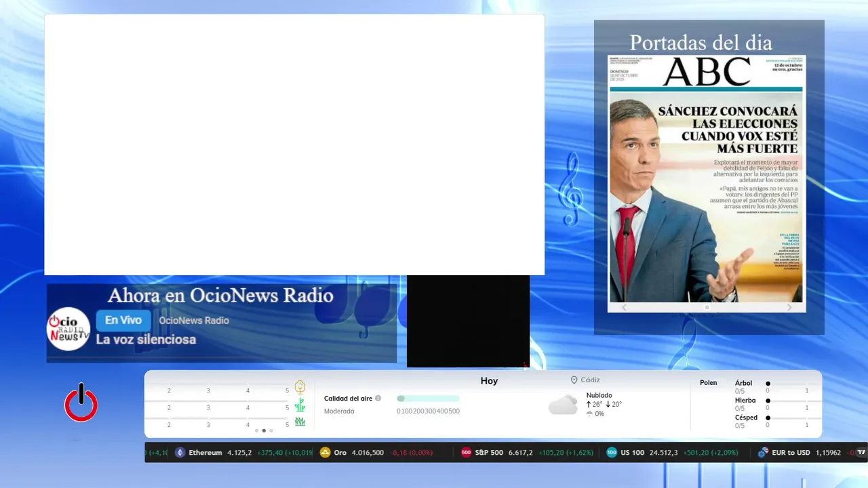
Task: Click the 'Calidad del aire' label
Action: click(x=348, y=399)
